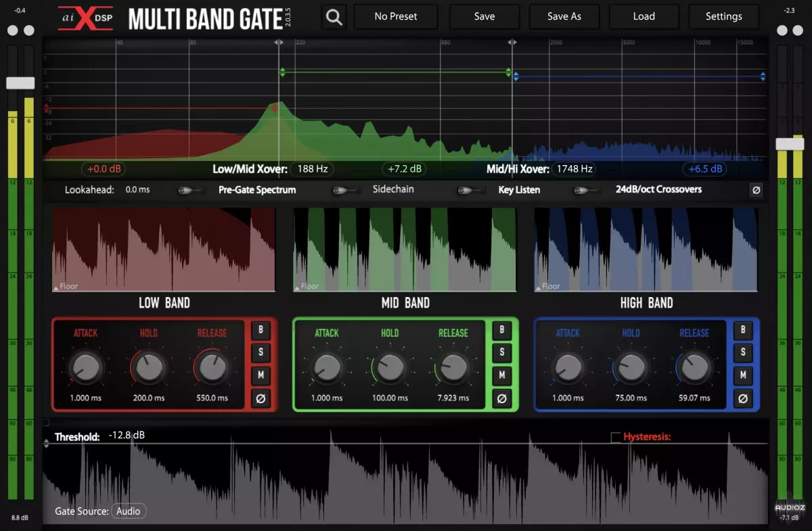The width and height of the screenshot is (812, 531).
Task: Bypass the Low band with B
Action: [x=260, y=330]
